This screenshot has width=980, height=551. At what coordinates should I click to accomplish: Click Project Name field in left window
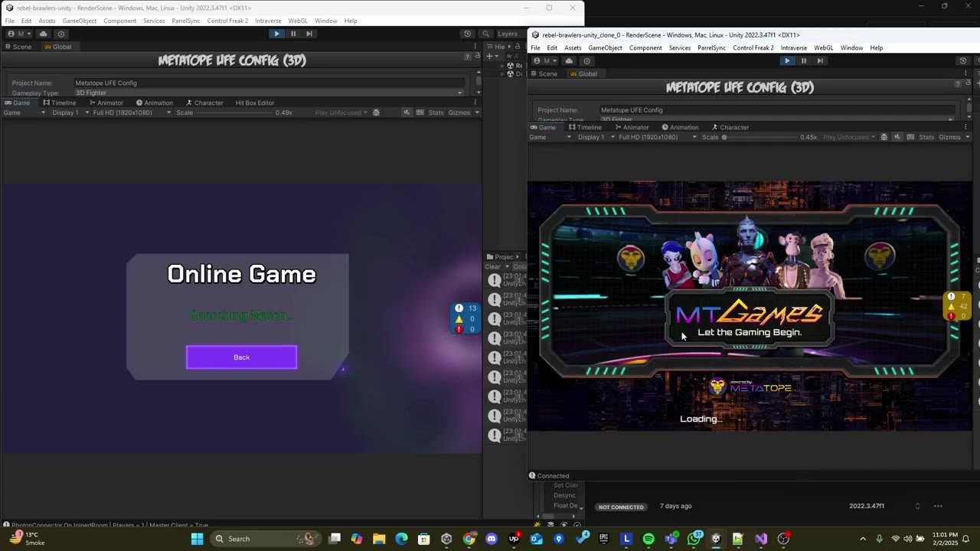269,83
